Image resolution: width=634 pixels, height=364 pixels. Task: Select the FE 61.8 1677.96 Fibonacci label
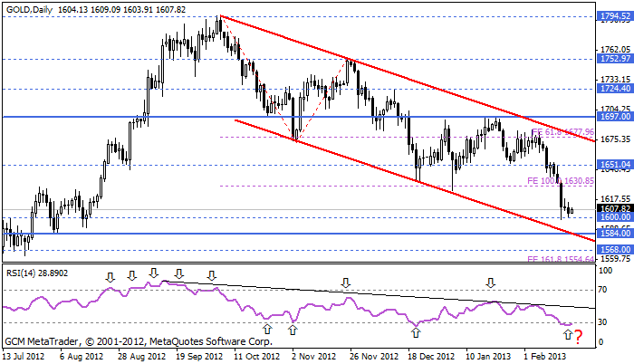[562, 132]
